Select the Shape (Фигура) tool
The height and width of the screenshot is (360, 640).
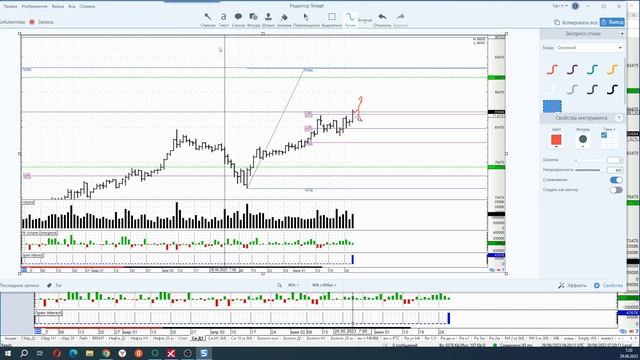coord(253,19)
